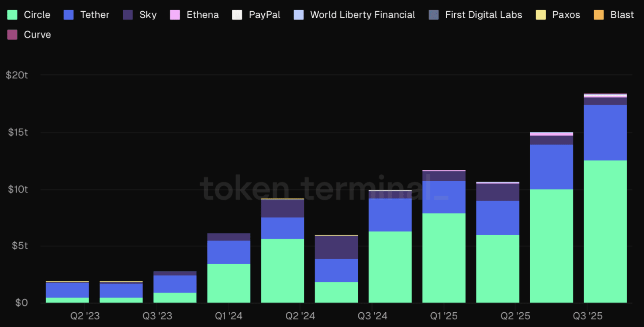
Task: Click the World Liberty Financial legend swatch
Action: tap(299, 15)
